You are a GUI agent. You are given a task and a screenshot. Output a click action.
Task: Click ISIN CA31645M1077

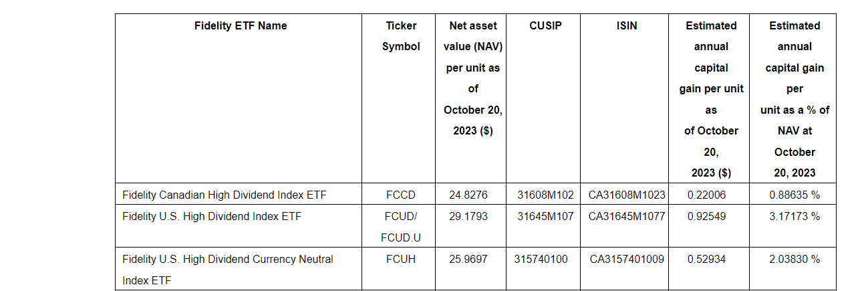[x=626, y=216]
